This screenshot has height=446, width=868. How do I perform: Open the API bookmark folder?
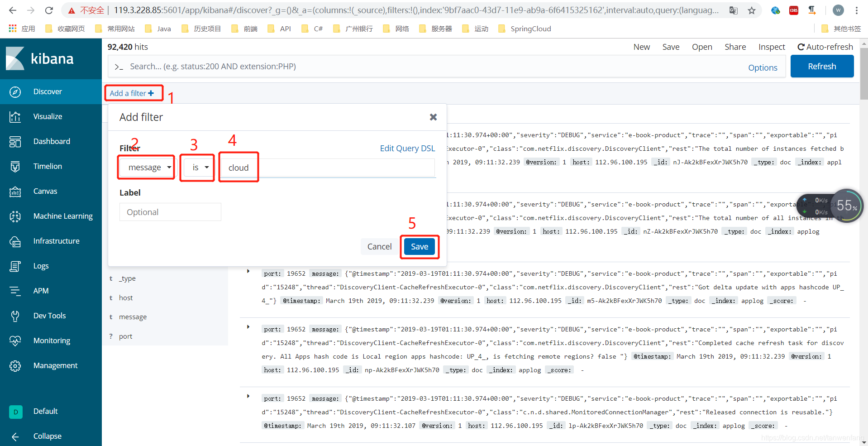coord(279,29)
